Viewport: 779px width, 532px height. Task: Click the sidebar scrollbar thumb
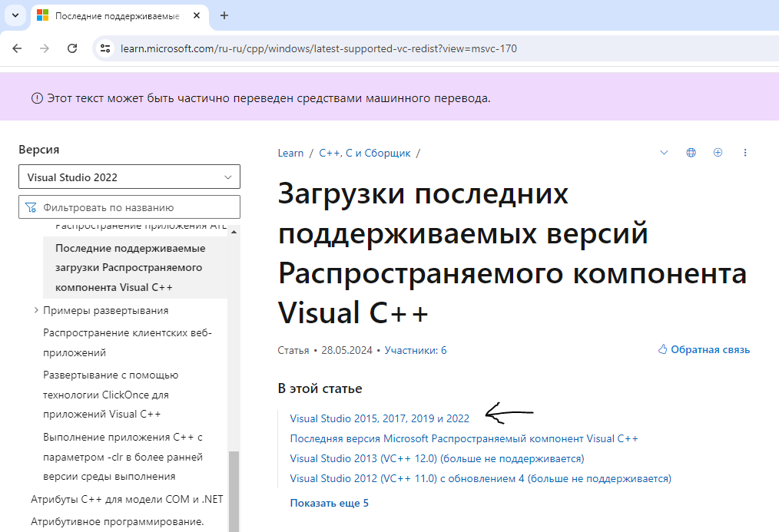pyautogui.click(x=234, y=491)
